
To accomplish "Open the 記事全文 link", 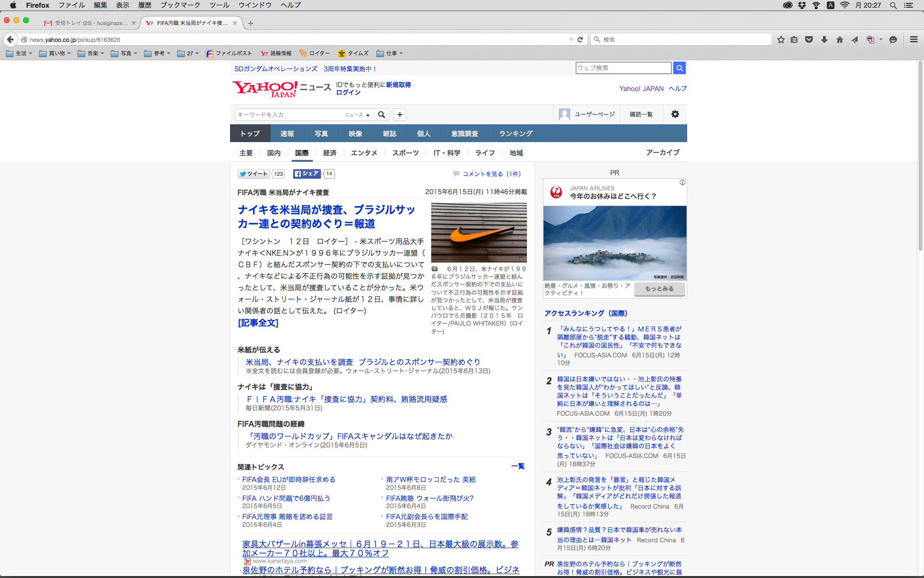I will tap(258, 323).
